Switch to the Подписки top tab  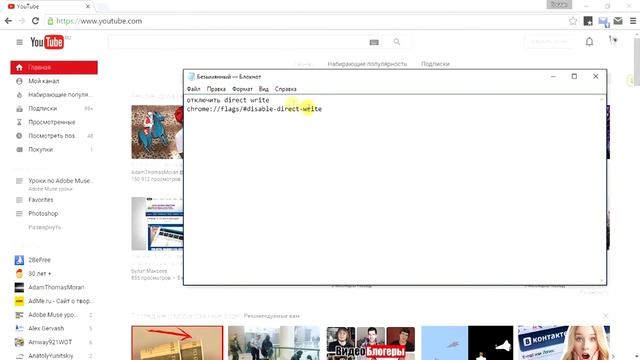tap(435, 64)
